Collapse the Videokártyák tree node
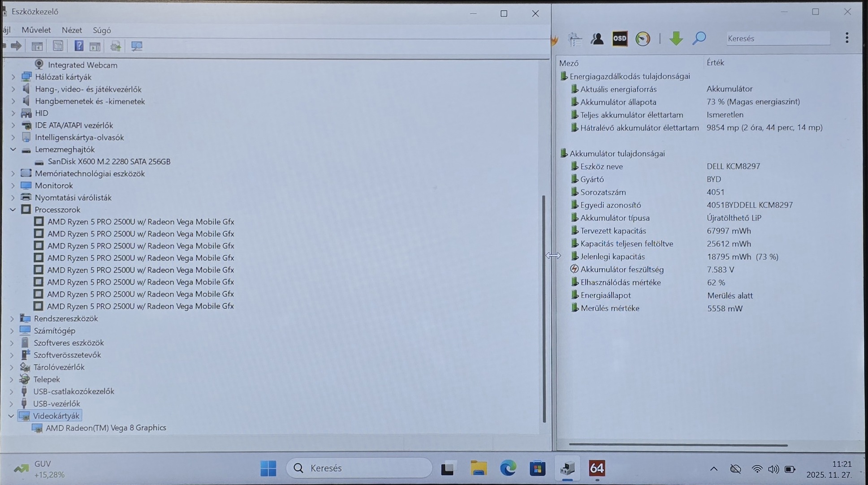868x485 pixels. (x=11, y=416)
